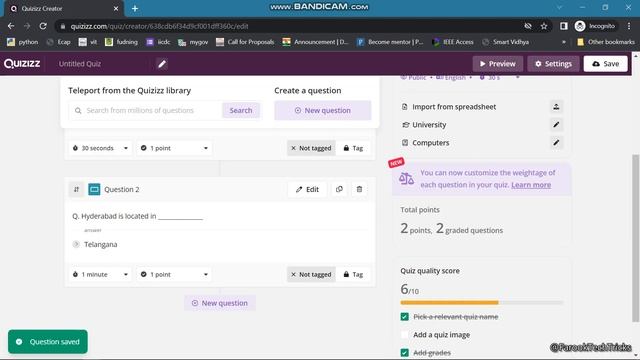
Task: Upload via Import from spreadsheet icon
Action: pyautogui.click(x=556, y=107)
